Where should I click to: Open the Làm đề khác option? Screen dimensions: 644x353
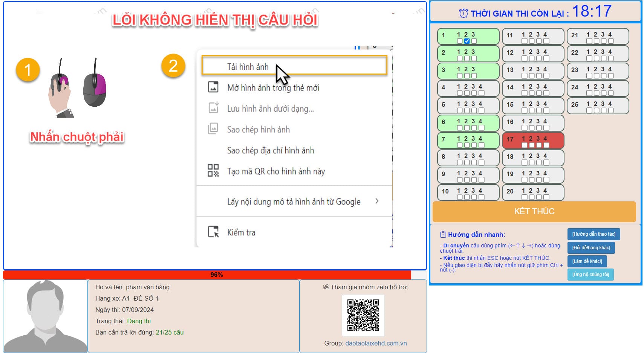coord(587,261)
